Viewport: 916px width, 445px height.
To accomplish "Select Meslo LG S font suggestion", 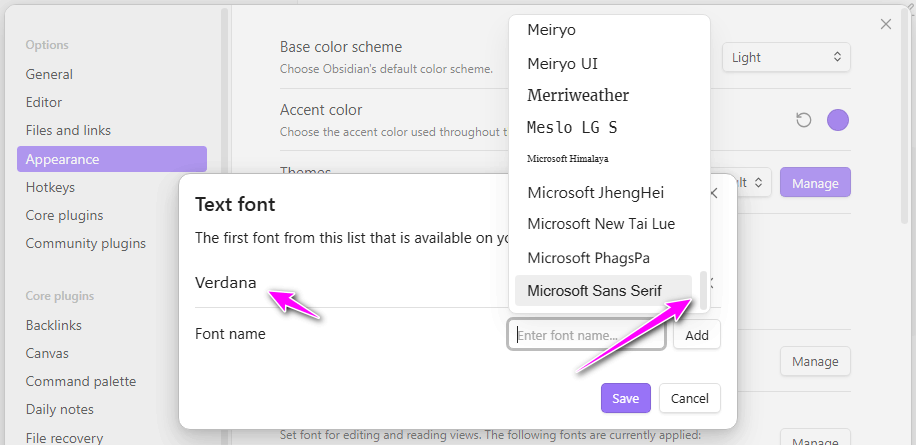I will [x=572, y=127].
